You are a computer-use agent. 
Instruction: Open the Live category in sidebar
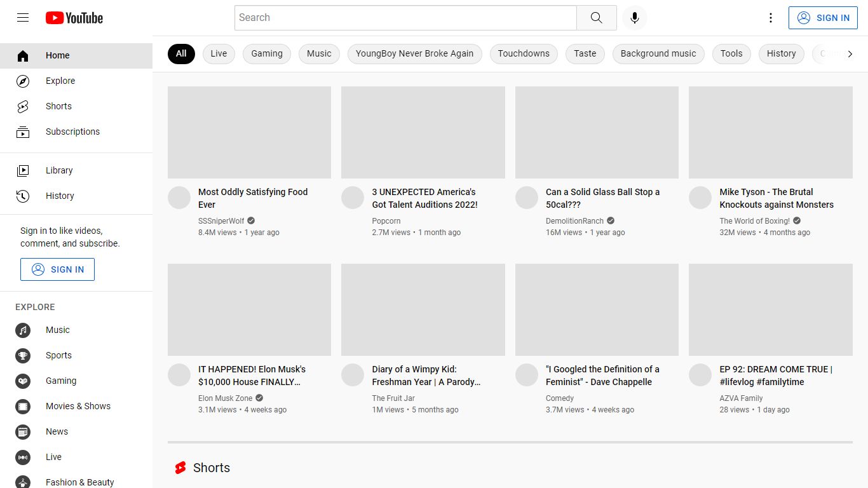pos(76,457)
